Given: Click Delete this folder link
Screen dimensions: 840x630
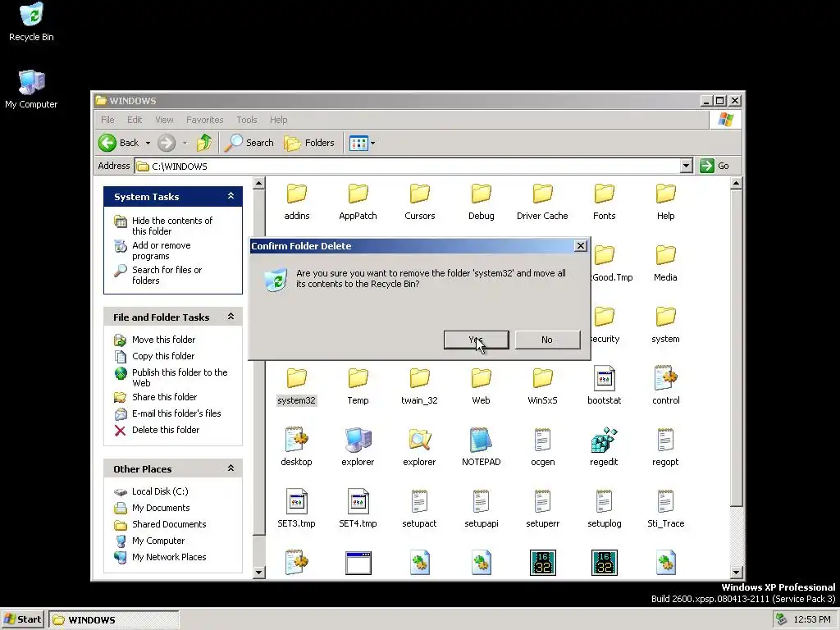Looking at the screenshot, I should pyautogui.click(x=166, y=430).
